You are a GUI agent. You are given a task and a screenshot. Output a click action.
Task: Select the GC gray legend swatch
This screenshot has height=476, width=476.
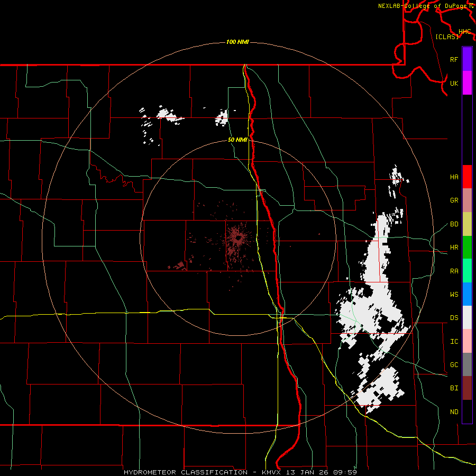467,364
